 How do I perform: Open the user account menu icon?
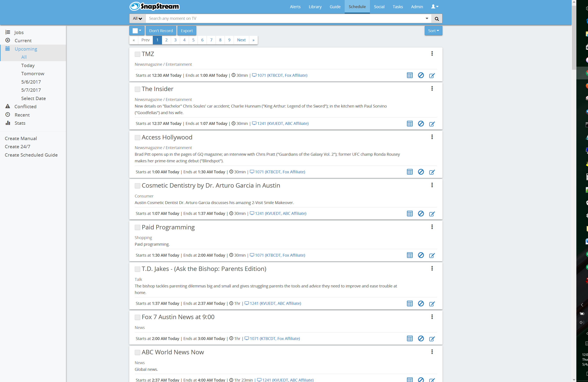tap(435, 7)
